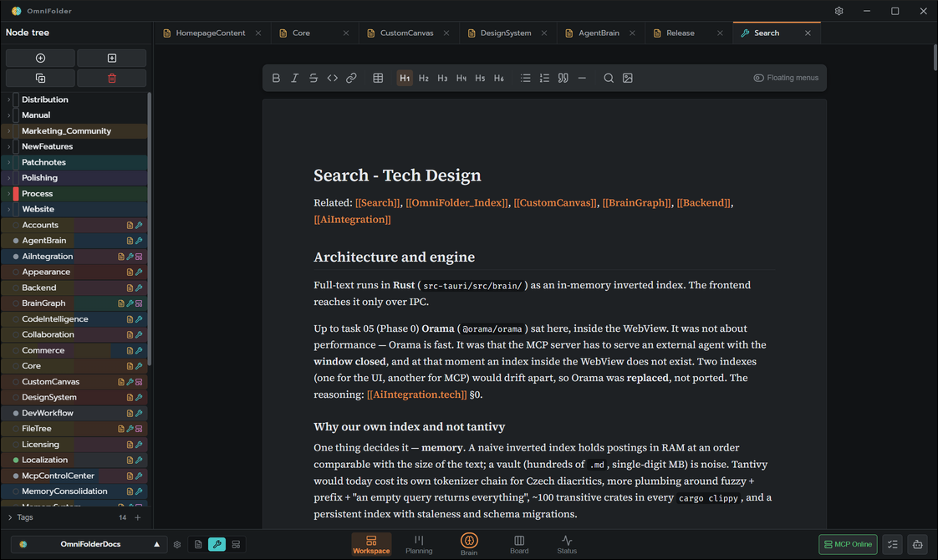
Task: Open the robot assistant icon at bottom right
Action: coord(918,544)
